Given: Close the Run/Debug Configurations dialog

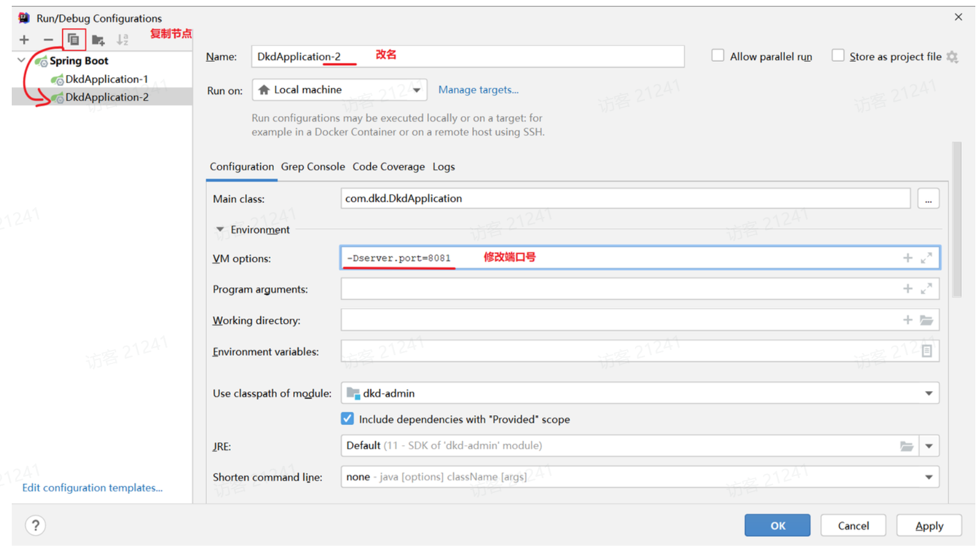Looking at the screenshot, I should (958, 17).
